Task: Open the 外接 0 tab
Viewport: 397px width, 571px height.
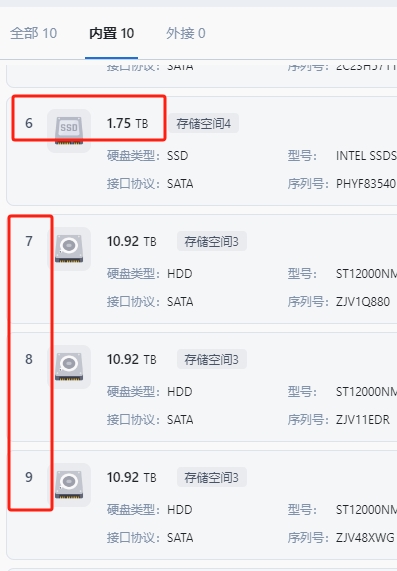Action: coord(185,33)
